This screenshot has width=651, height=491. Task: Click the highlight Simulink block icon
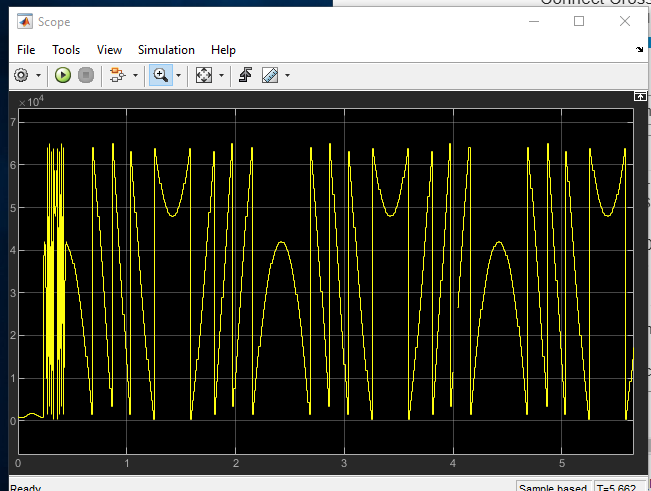(x=117, y=75)
